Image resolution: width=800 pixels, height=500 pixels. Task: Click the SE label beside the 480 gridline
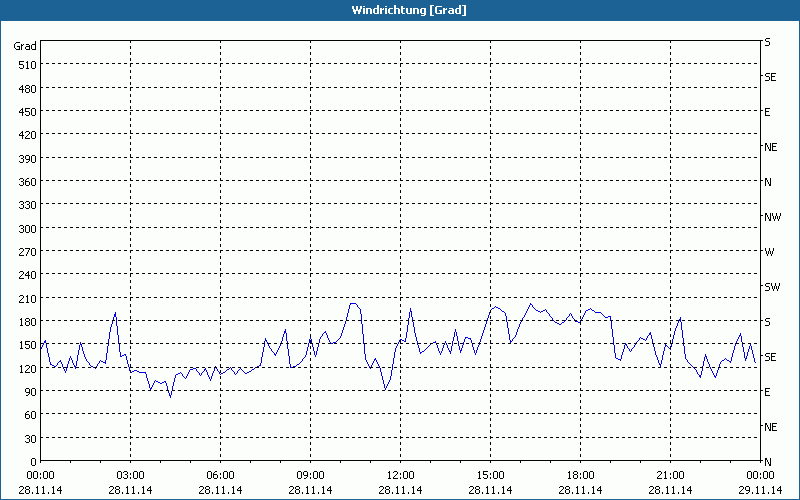tap(770, 77)
